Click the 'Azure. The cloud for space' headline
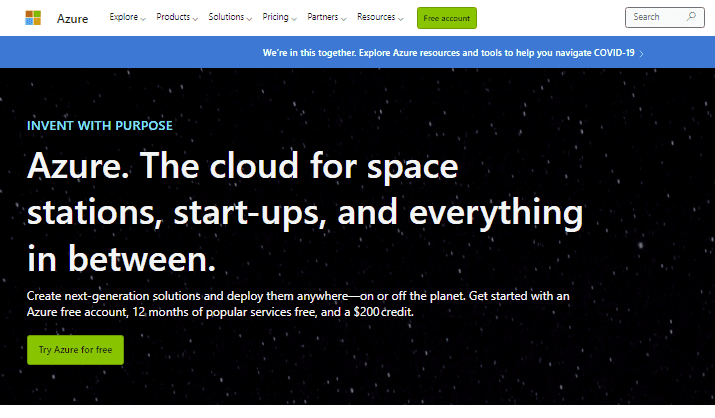715x418 pixels. click(305, 212)
